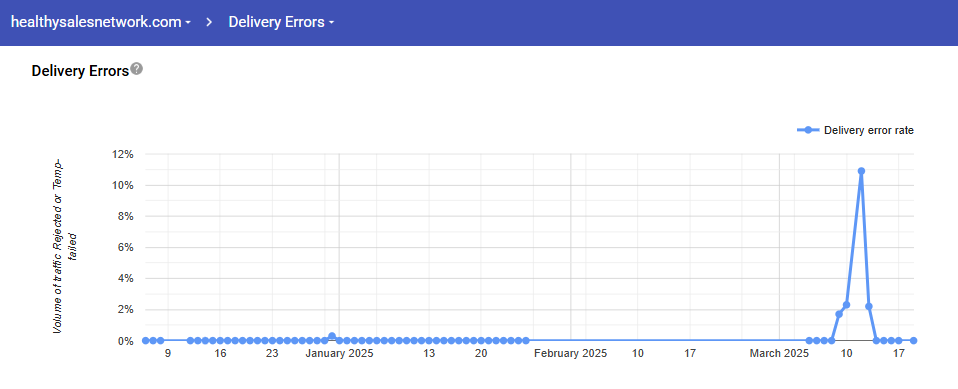Click the 2% data point after the peak

point(869,307)
